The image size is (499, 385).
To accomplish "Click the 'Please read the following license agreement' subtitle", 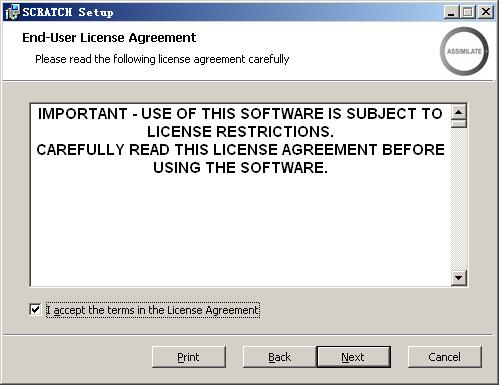I will (x=162, y=59).
